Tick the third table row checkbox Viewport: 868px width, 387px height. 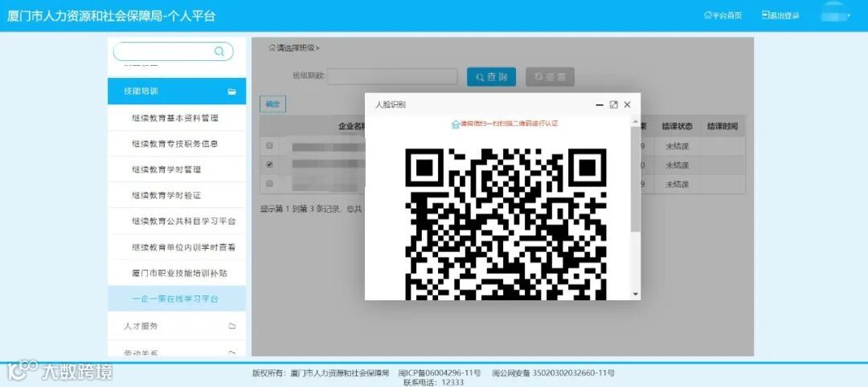269,183
